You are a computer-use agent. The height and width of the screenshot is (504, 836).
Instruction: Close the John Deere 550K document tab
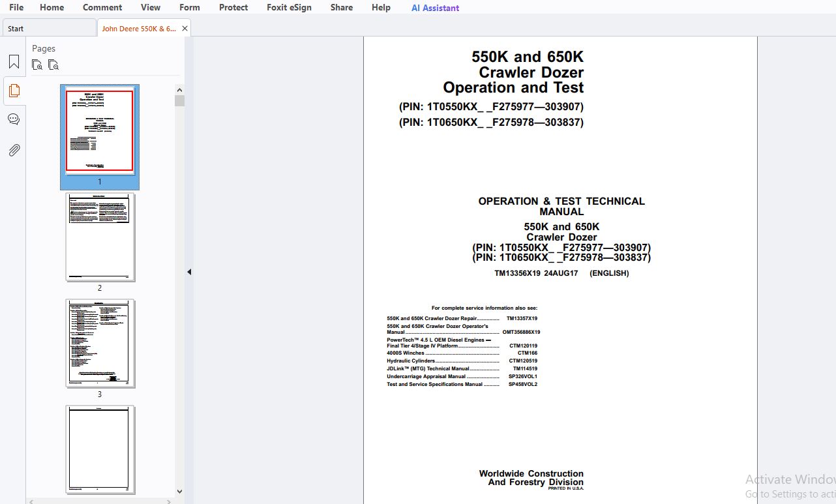[x=185, y=29]
